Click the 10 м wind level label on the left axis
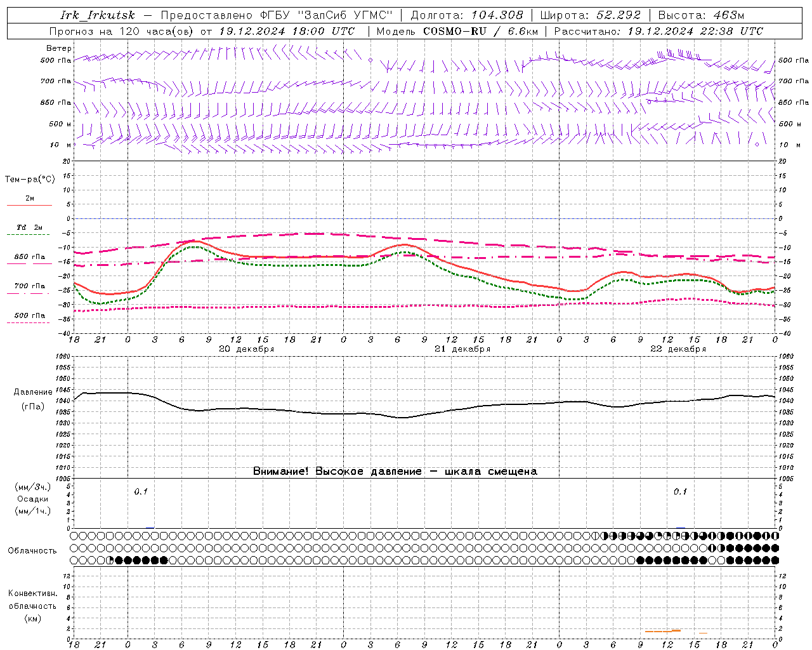Screen dimensions: 812x650 pyautogui.click(x=60, y=145)
